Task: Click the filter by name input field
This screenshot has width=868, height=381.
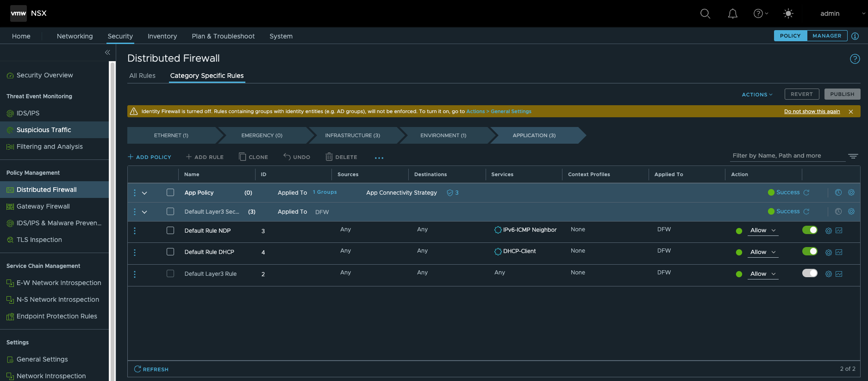Action: point(787,156)
